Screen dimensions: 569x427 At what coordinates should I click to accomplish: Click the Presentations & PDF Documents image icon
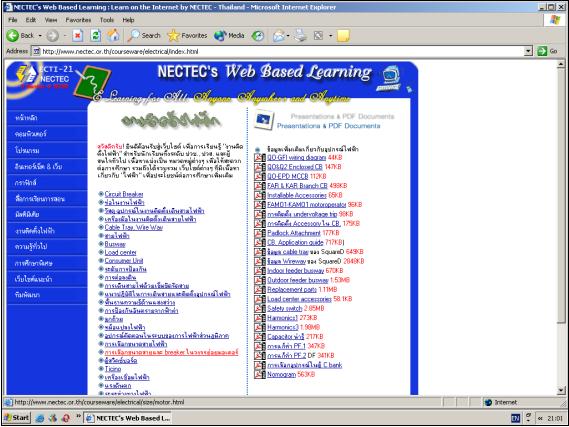pos(264,120)
